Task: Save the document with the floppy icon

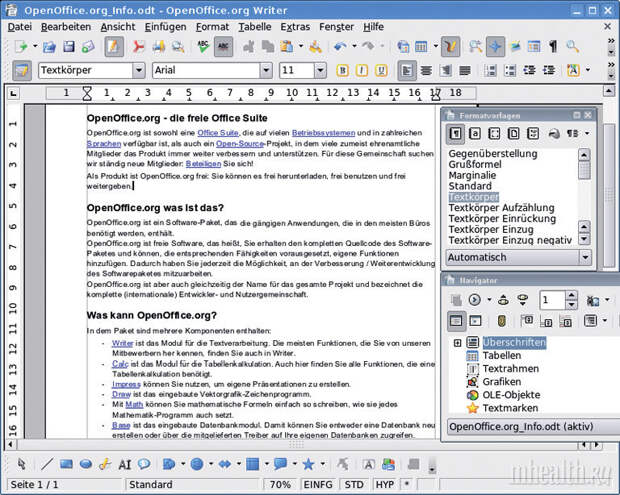Action: coord(69,47)
